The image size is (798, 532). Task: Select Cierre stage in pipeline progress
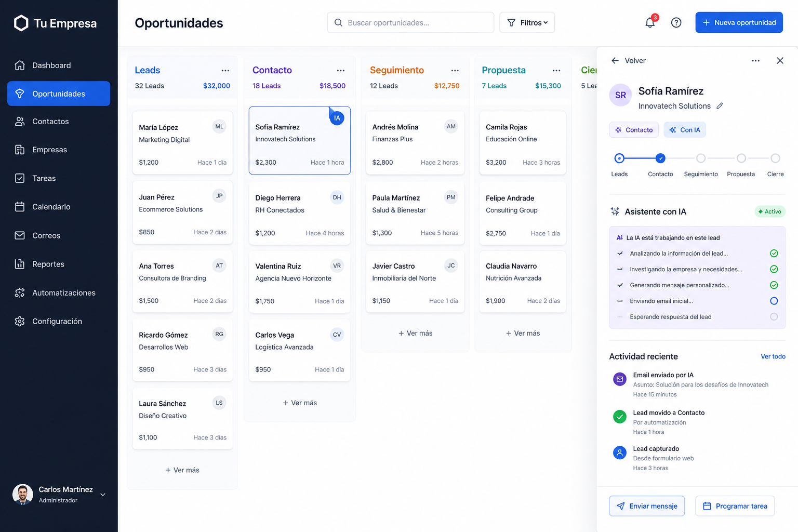coord(775,158)
